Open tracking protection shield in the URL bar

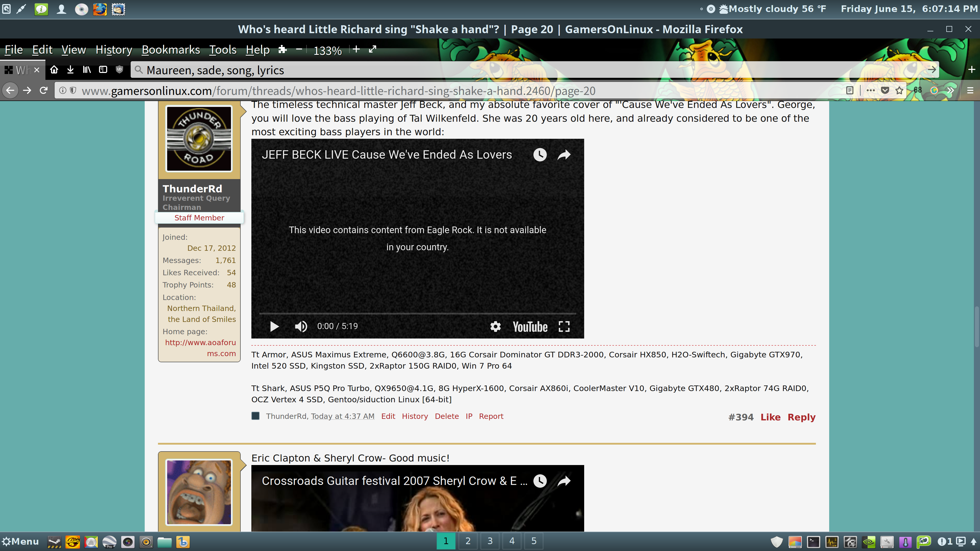tap(73, 91)
